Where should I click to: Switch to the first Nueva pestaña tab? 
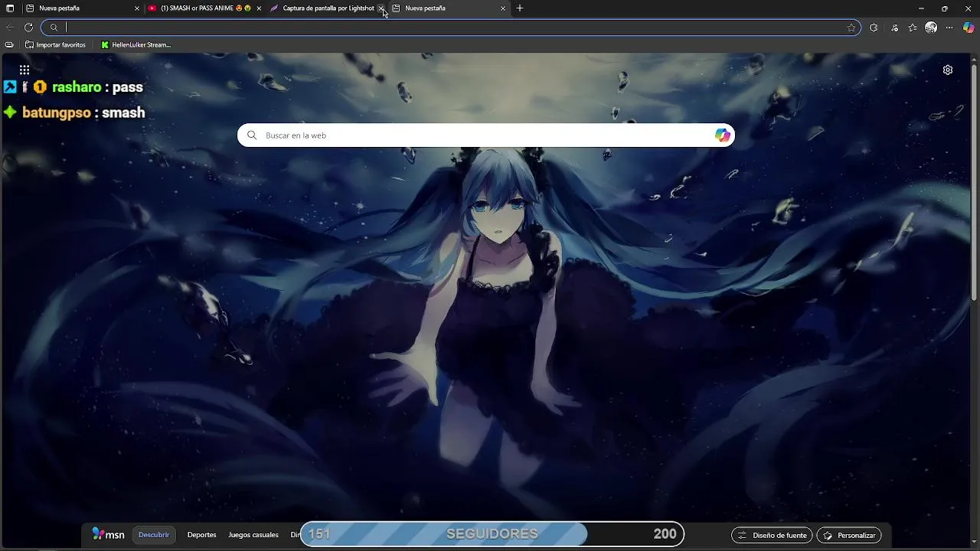click(x=81, y=8)
